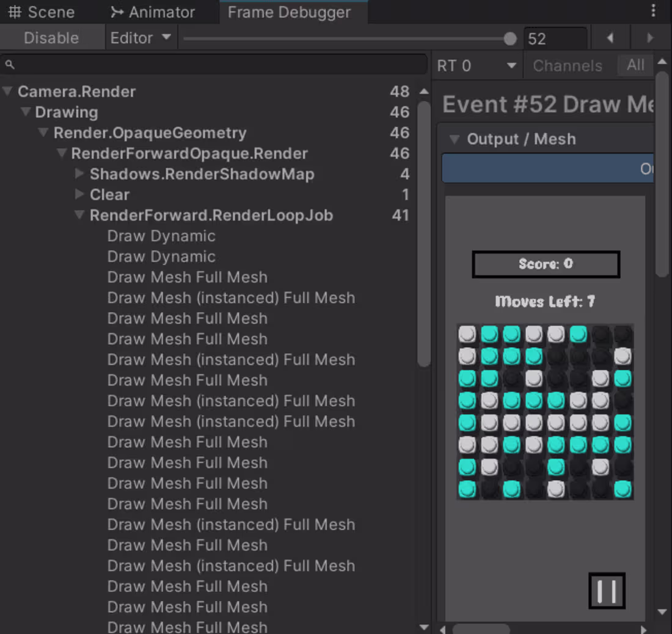Open the vertical ellipsis options menu
This screenshot has width=672, height=634.
click(654, 11)
